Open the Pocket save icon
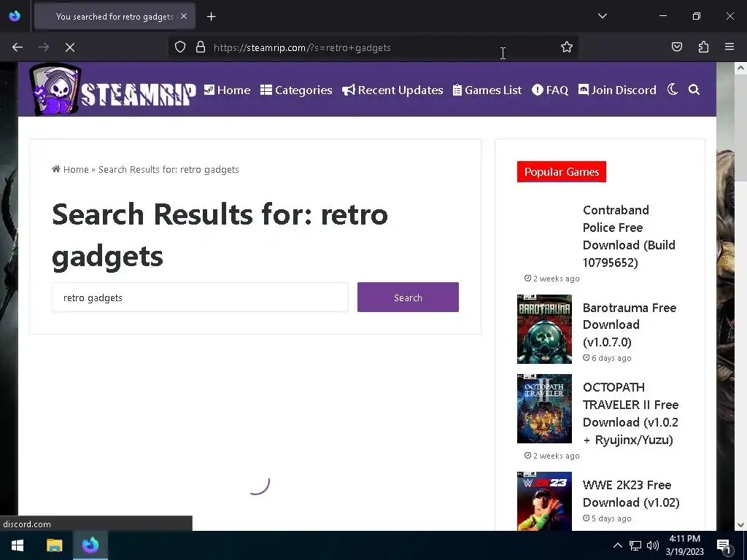 [676, 47]
